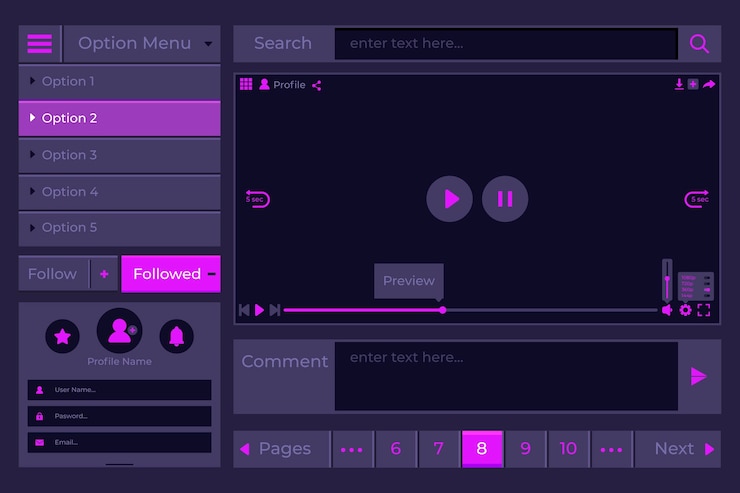Click the small play icon in control bar

tap(259, 310)
